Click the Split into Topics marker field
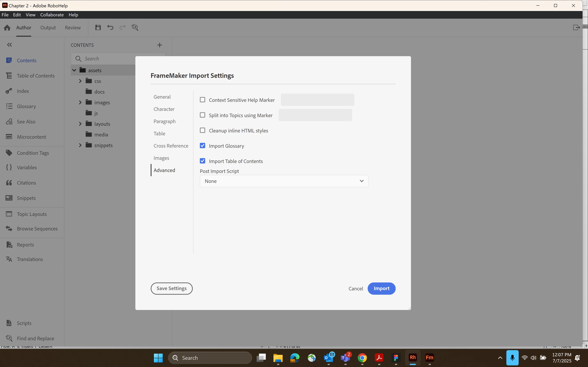The image size is (588, 367). tap(315, 115)
